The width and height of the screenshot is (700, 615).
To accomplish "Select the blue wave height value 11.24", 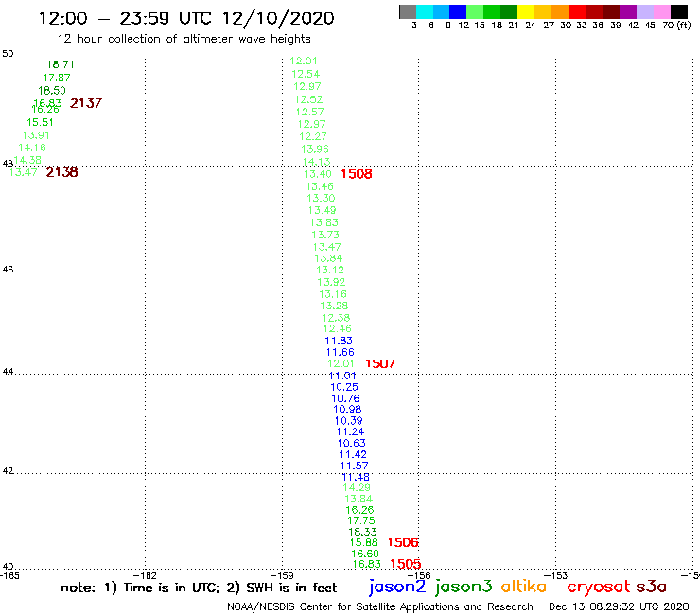I will (x=350, y=431).
